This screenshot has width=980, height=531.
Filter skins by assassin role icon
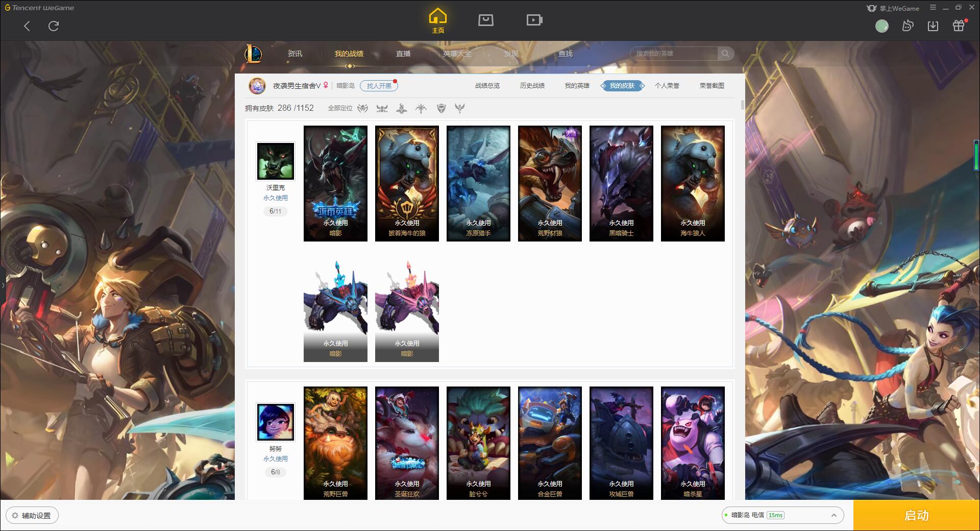pyautogui.click(x=362, y=108)
